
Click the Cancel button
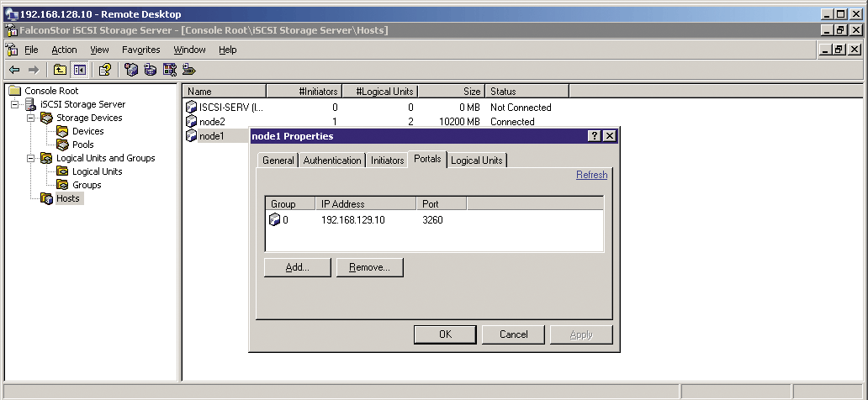click(x=513, y=334)
